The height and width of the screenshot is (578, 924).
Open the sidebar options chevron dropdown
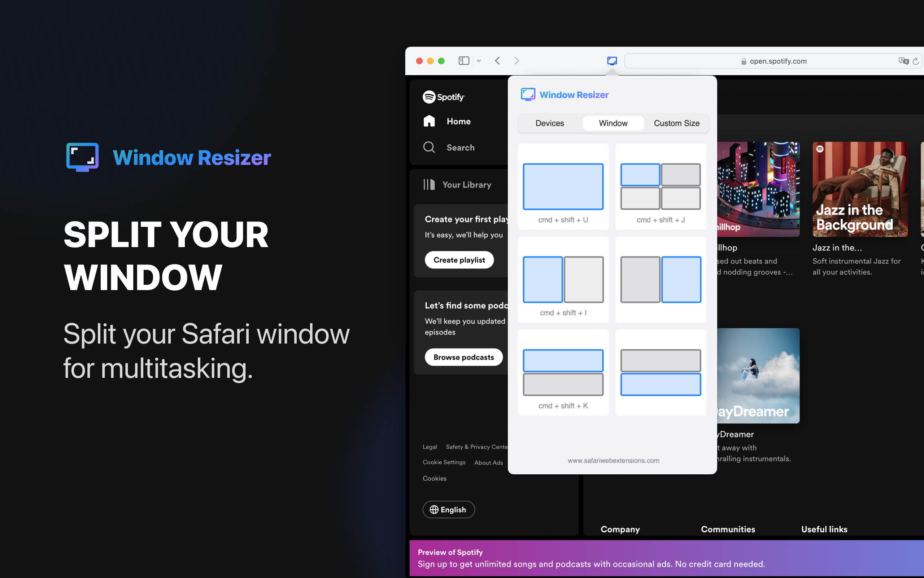tap(479, 61)
